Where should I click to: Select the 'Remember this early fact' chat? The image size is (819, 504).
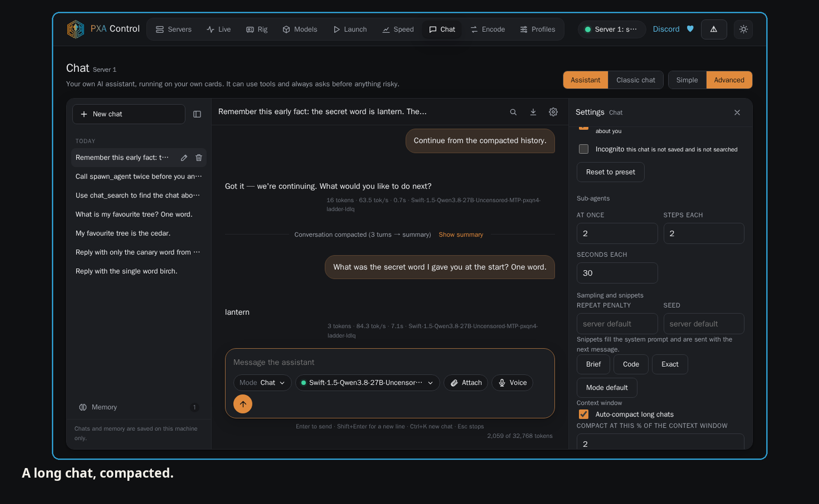point(122,158)
